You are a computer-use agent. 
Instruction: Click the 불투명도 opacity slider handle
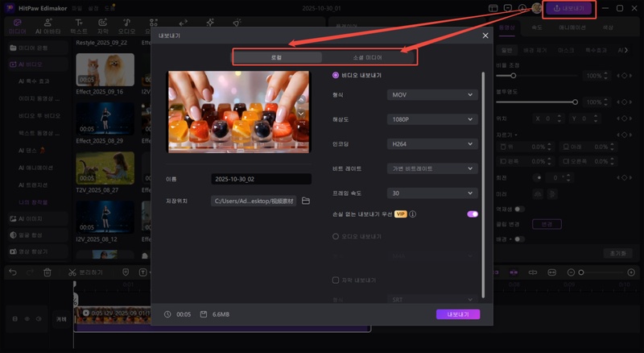(x=575, y=102)
